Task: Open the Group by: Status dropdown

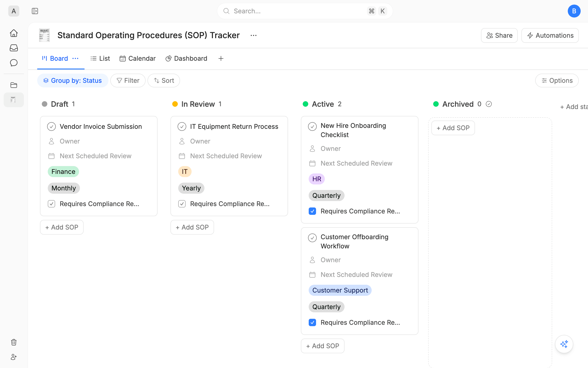Action: click(73, 80)
